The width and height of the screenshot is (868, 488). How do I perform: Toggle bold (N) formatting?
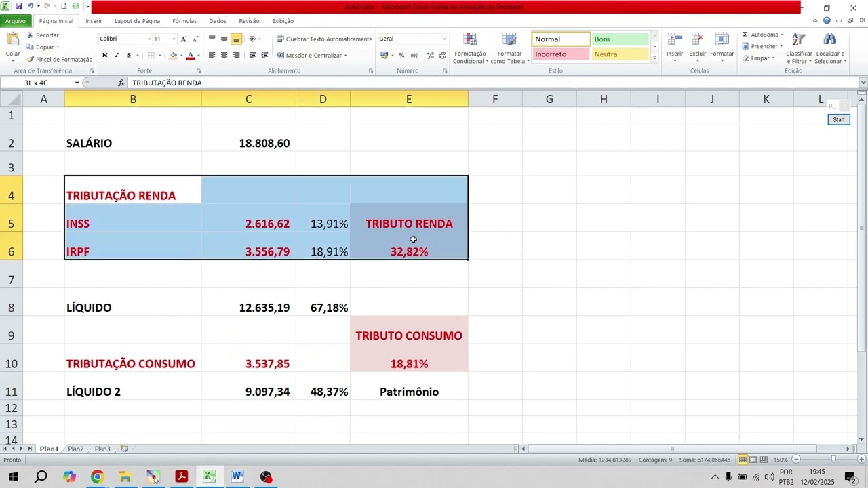(104, 55)
